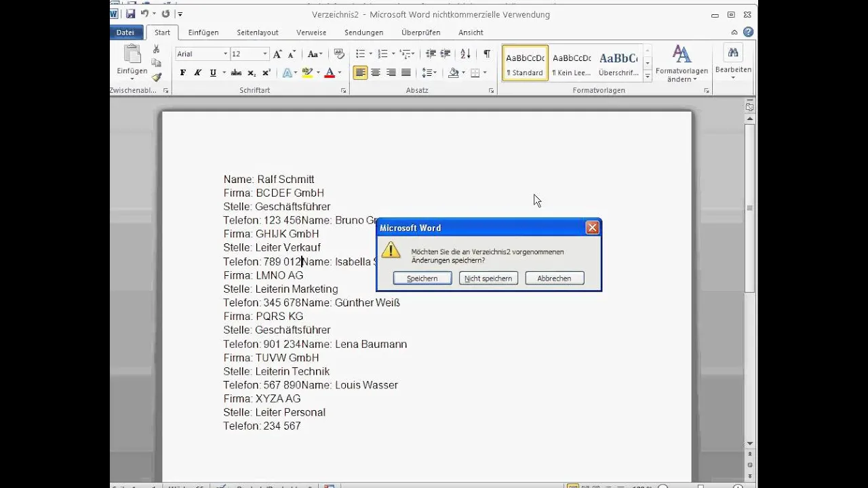Viewport: 868px width, 488px height.
Task: Apply the yellow text highlight color
Action: [307, 73]
